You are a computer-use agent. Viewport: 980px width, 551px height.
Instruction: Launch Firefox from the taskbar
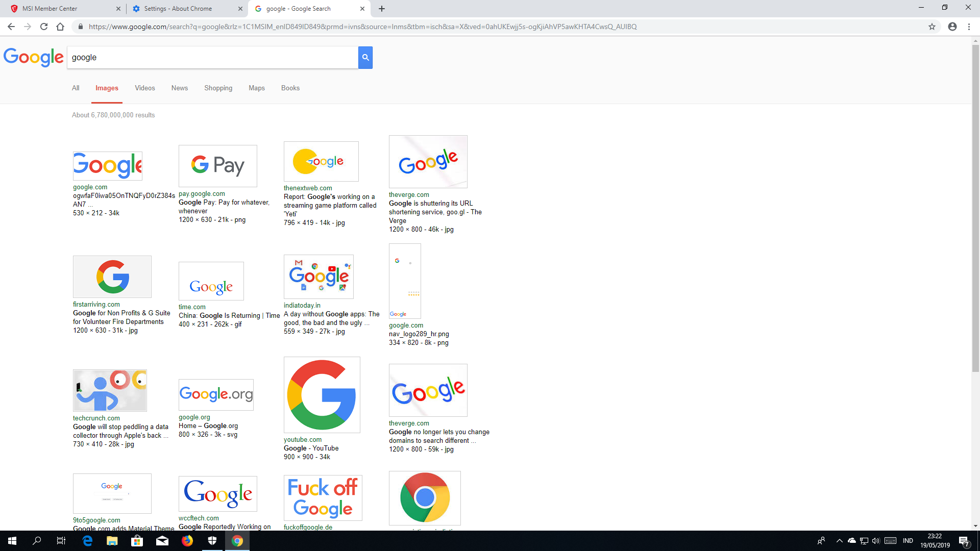[187, 541]
